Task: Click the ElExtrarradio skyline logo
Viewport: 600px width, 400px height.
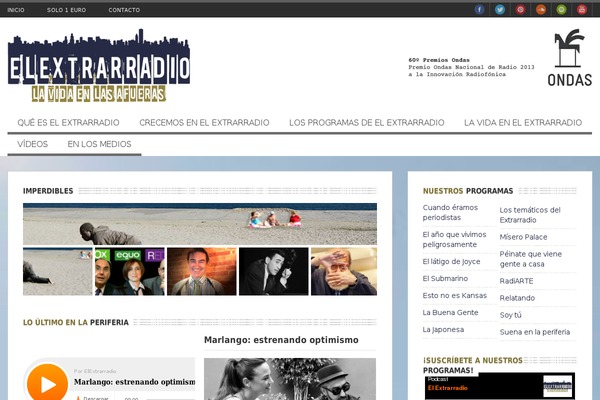Action: tap(99, 65)
